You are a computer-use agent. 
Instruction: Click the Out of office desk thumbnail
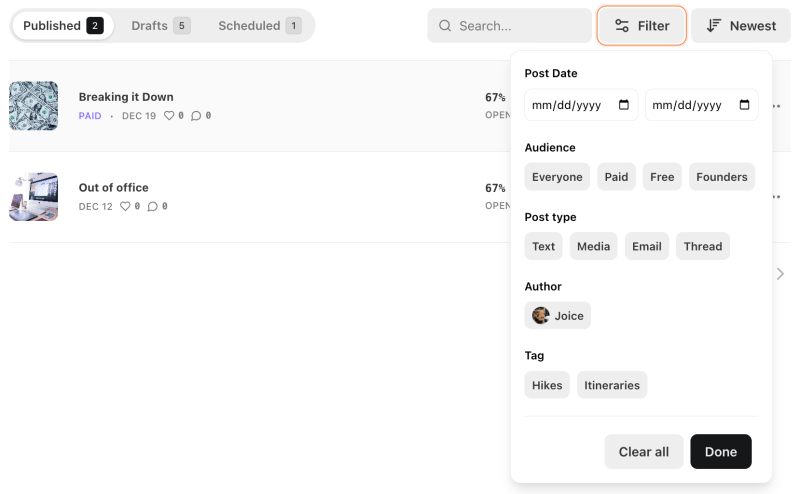34,196
